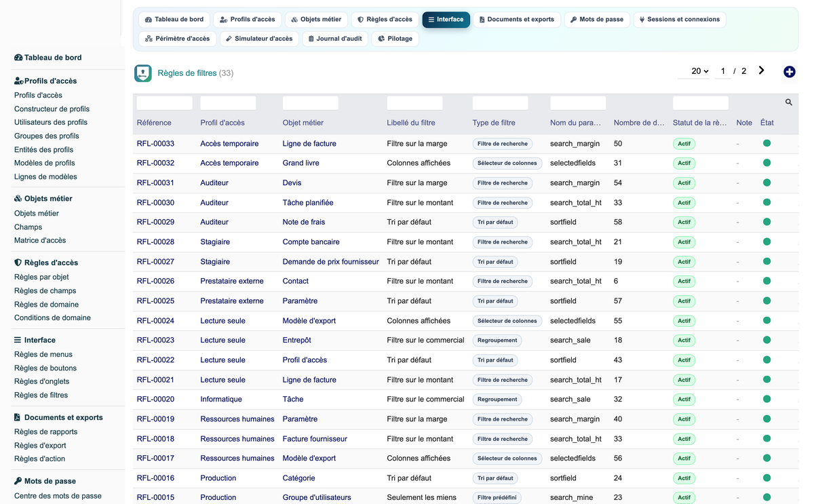Switch to the Objets métier top tab
The width and height of the screenshot is (814, 504).
click(316, 20)
